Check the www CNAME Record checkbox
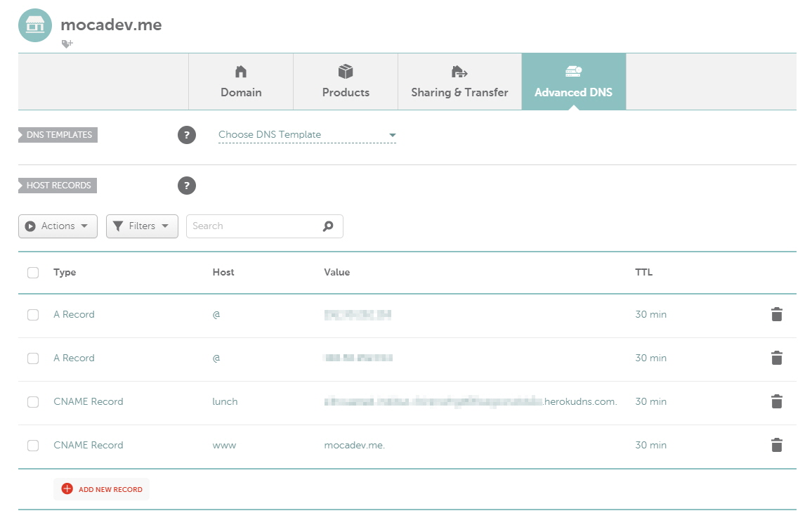Image resolution: width=812 pixels, height=518 pixels. click(x=33, y=446)
